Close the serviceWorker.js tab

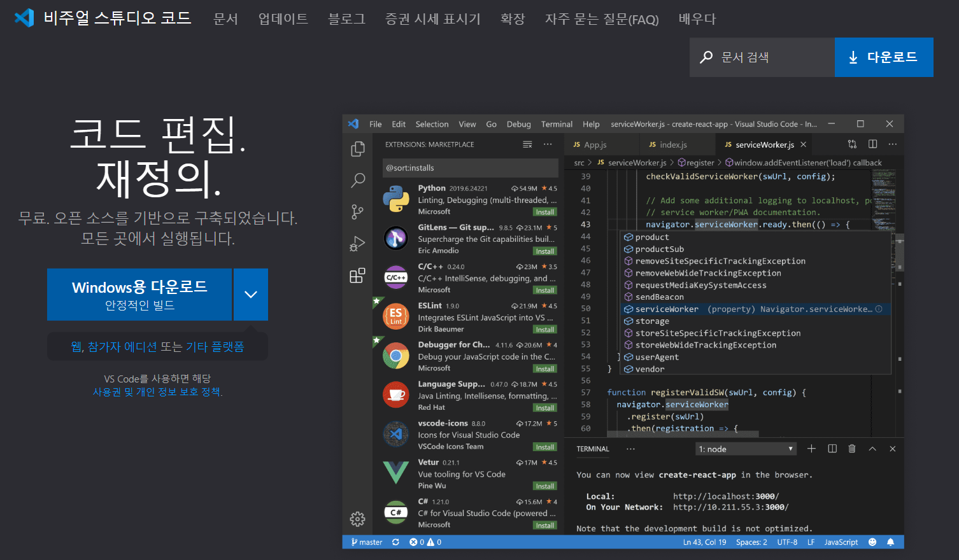coord(804,144)
